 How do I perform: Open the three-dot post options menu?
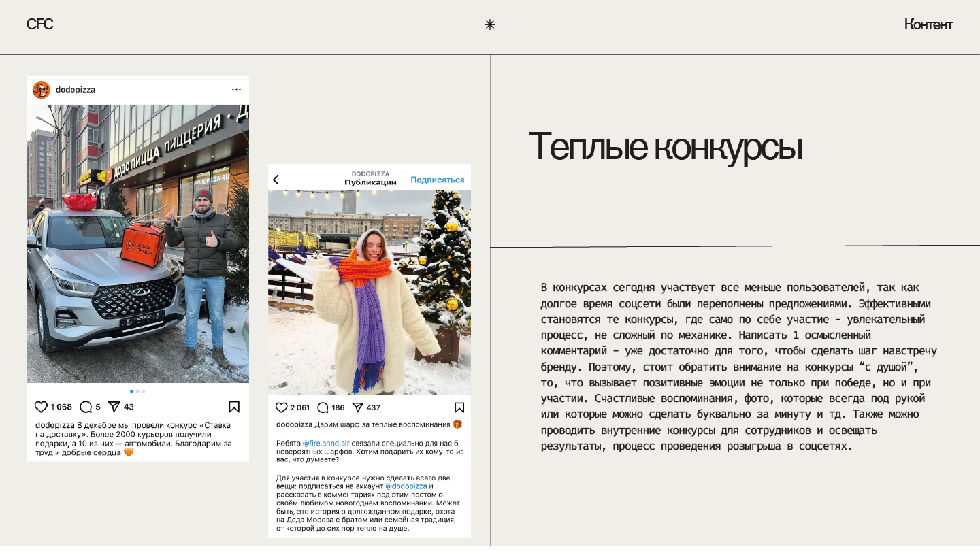click(236, 90)
